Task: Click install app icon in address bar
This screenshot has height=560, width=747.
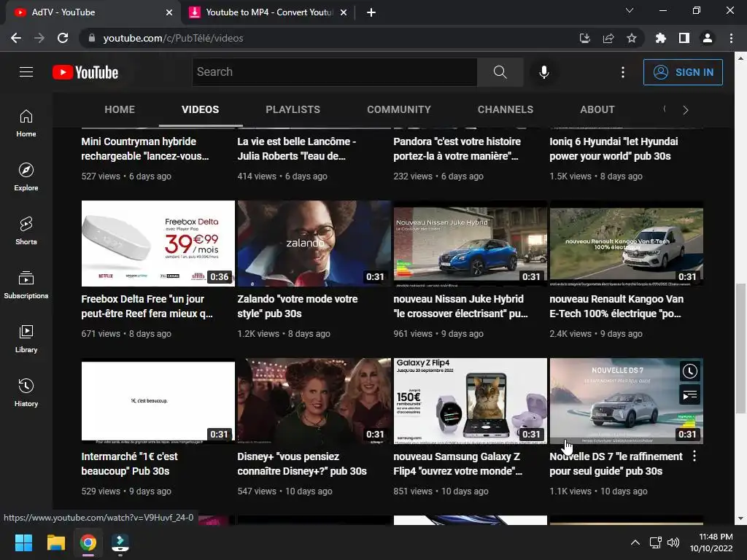Action: pos(585,38)
